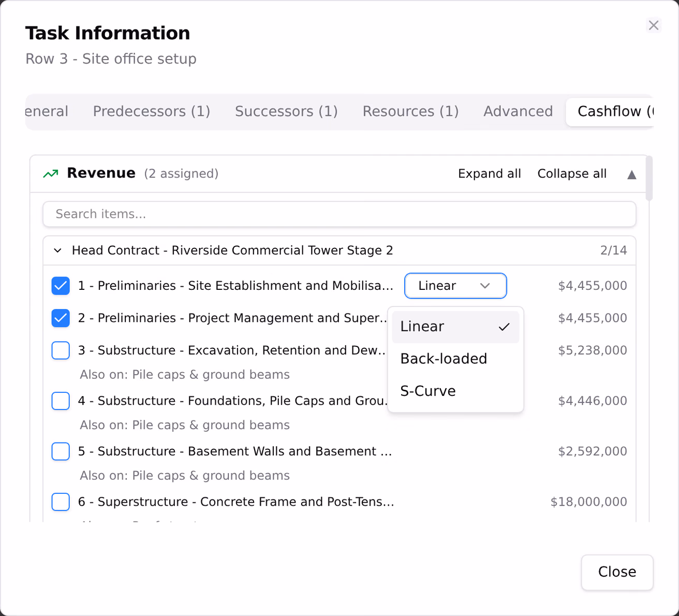
Task: Select Back-loaded from the dropdown list
Action: point(455,359)
